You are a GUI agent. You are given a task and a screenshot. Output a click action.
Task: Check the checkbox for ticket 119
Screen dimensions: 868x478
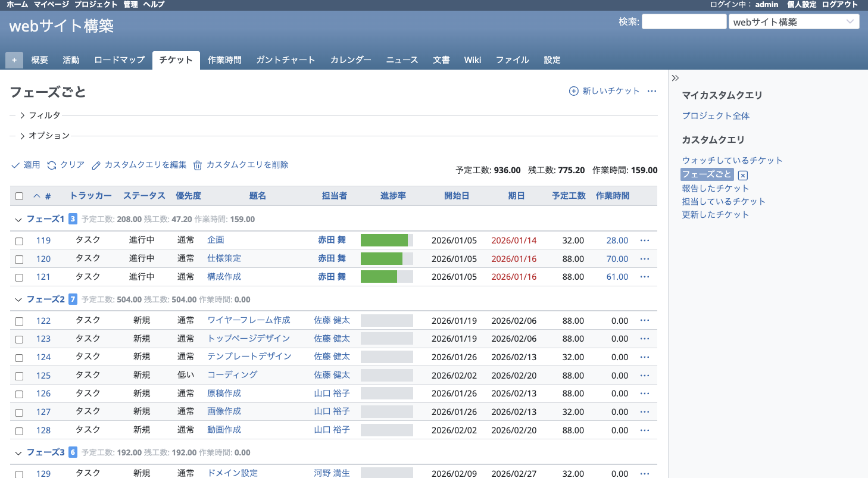(18, 240)
